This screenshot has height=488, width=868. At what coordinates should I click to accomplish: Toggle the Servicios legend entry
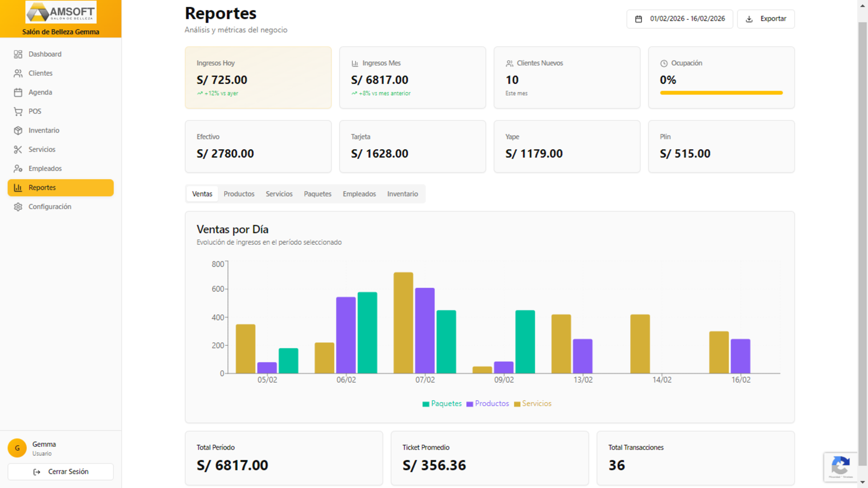tap(533, 403)
